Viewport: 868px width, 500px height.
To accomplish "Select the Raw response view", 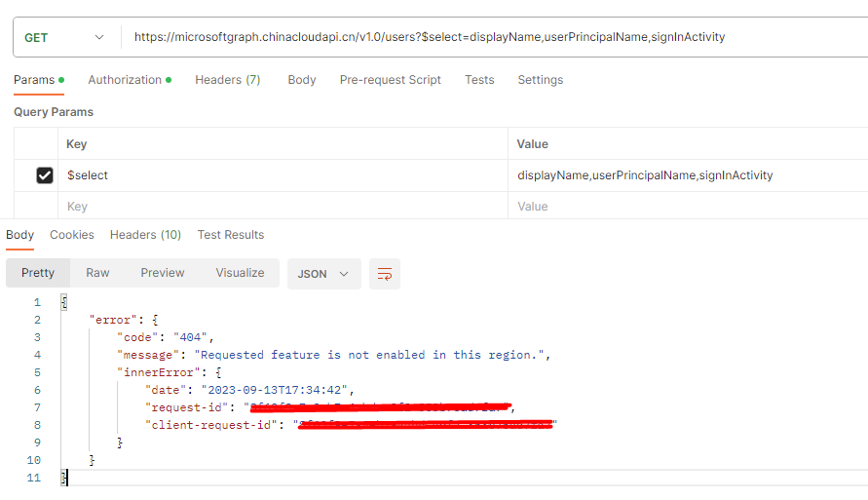I will [97, 273].
